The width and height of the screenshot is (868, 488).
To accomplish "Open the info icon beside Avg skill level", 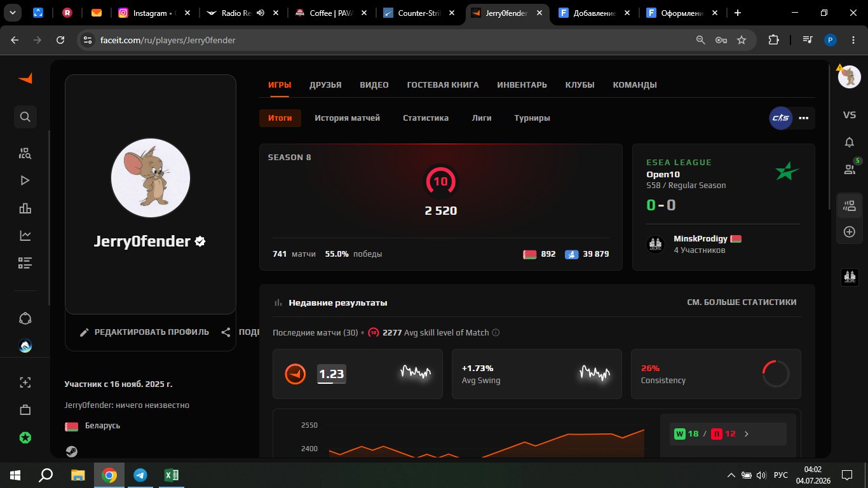I will (496, 332).
